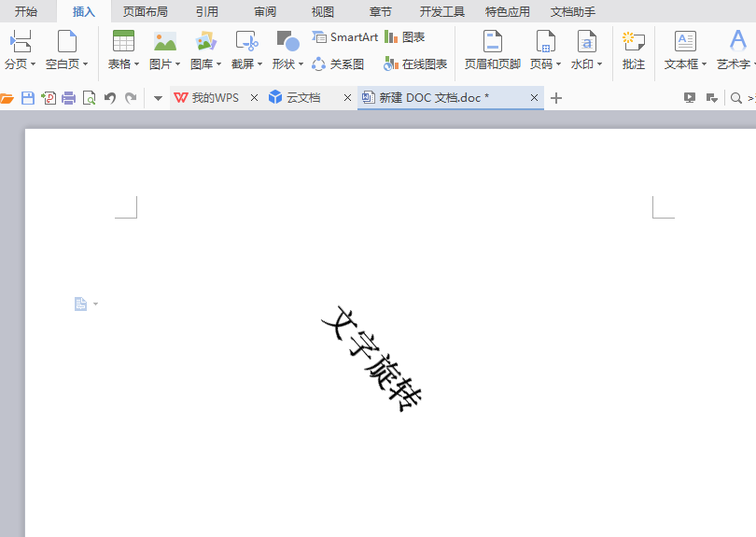Switch to the 审阅 ribbon tab
Viewport: 756px width, 537px height.
pyautogui.click(x=265, y=11)
